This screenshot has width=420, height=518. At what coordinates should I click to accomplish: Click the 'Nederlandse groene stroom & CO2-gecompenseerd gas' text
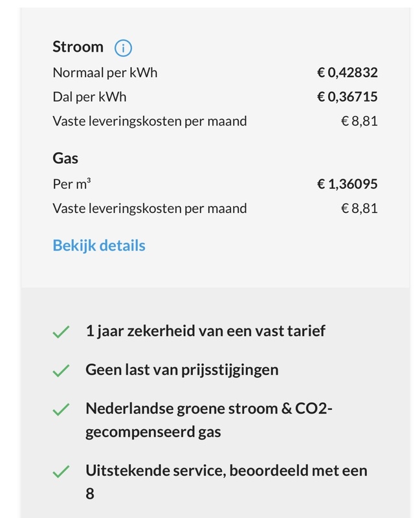pos(208,420)
